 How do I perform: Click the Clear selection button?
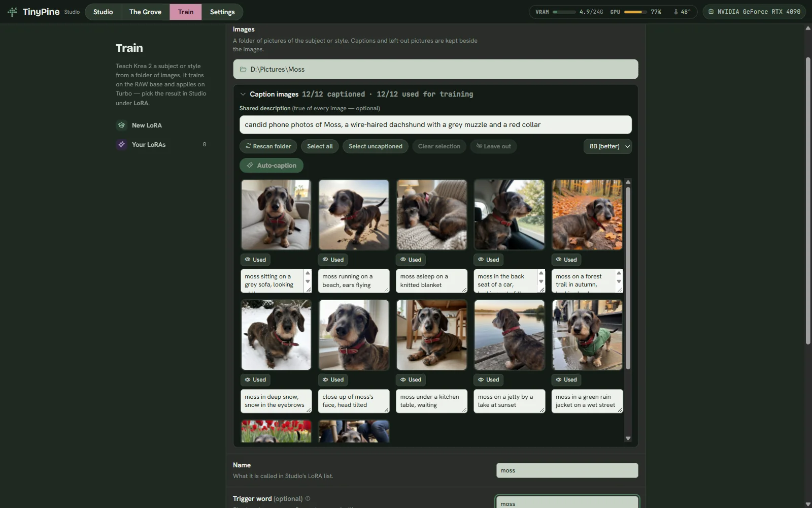[439, 146]
